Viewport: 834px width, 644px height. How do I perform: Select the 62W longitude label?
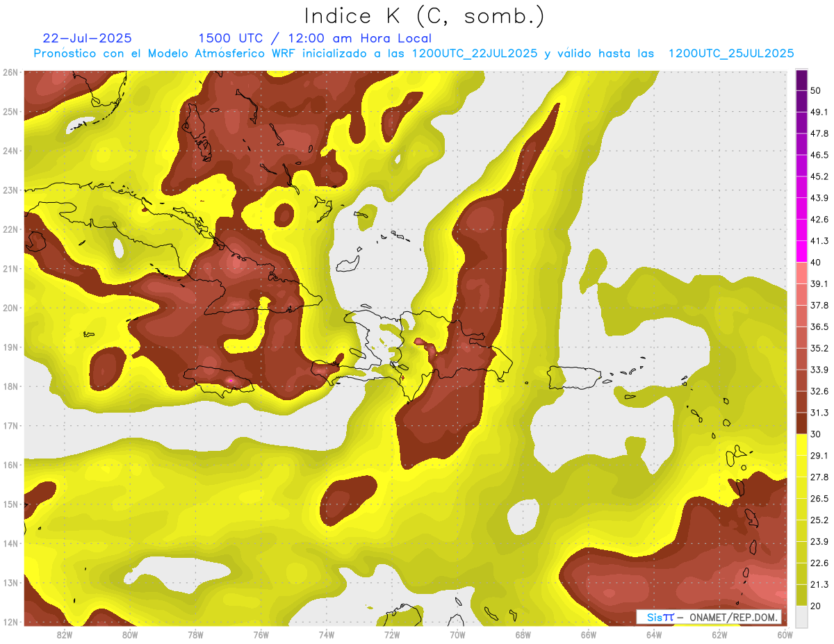[719, 635]
